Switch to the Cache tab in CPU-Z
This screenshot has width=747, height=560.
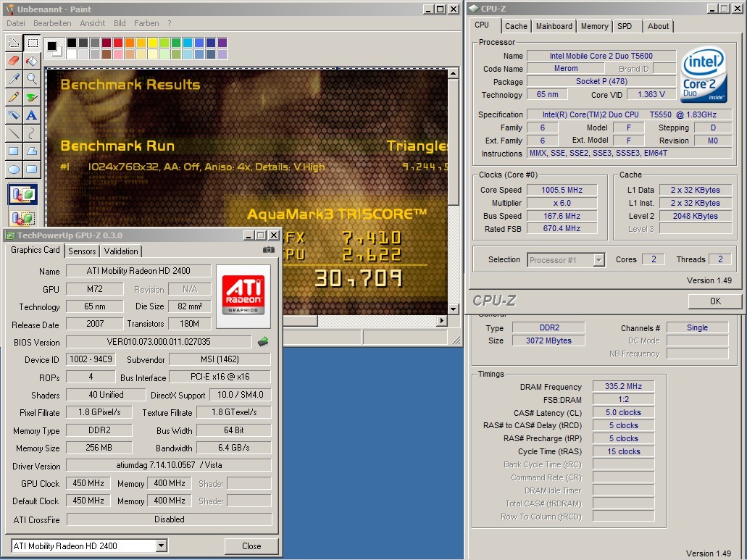[516, 26]
